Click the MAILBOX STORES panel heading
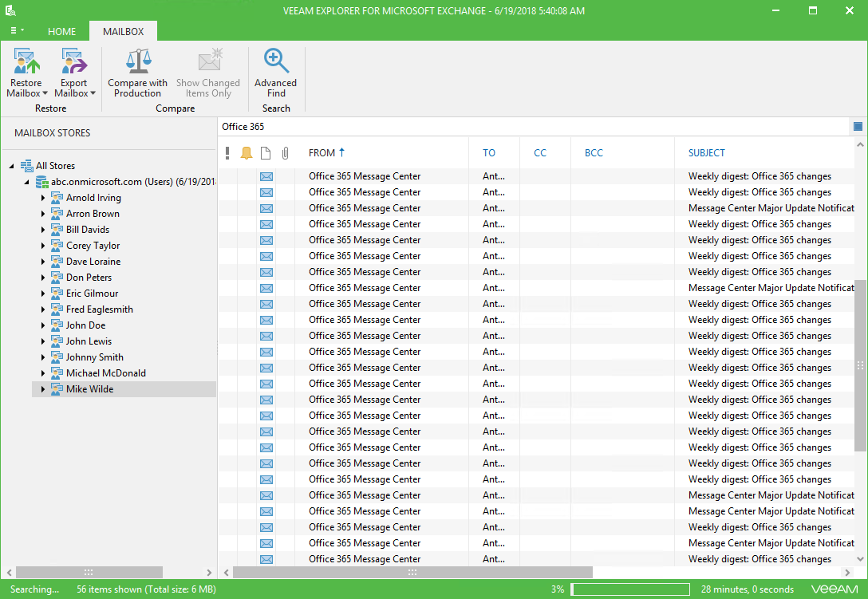Viewport: 868px width, 599px height. click(52, 133)
